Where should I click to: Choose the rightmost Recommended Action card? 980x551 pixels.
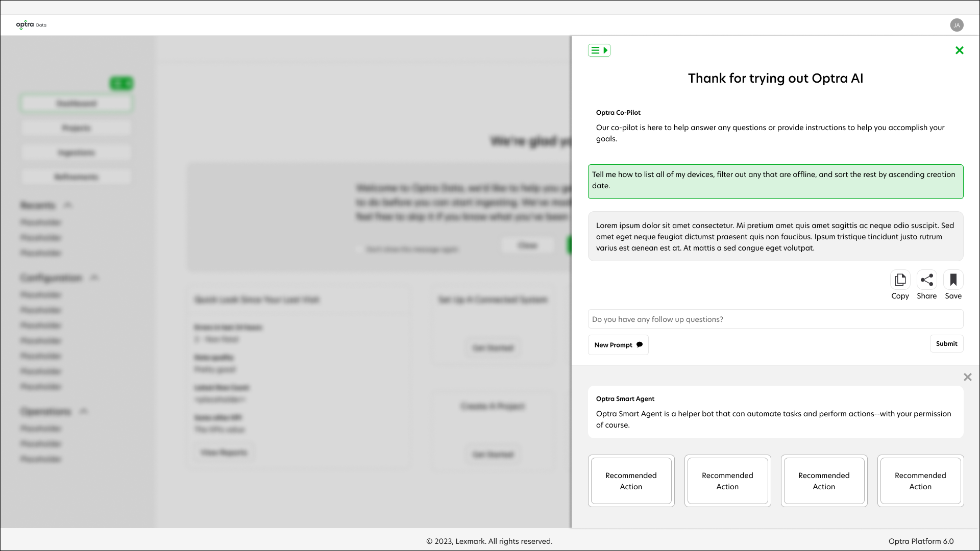[920, 481]
